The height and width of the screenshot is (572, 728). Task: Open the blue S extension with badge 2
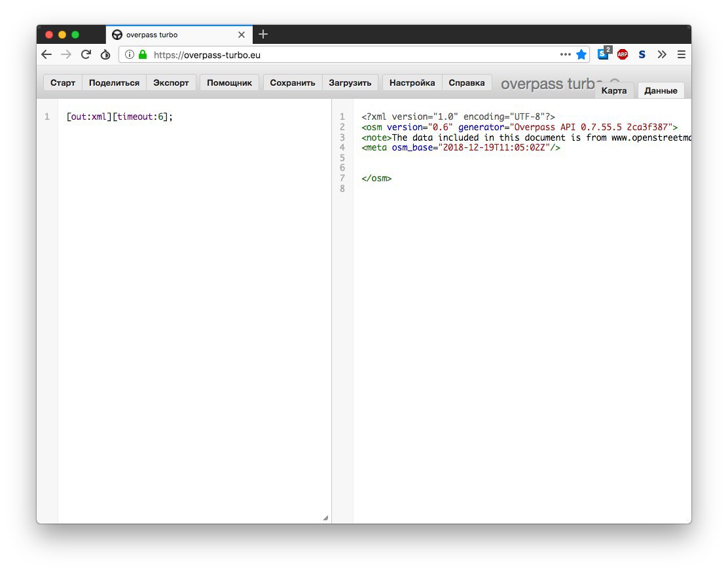604,54
